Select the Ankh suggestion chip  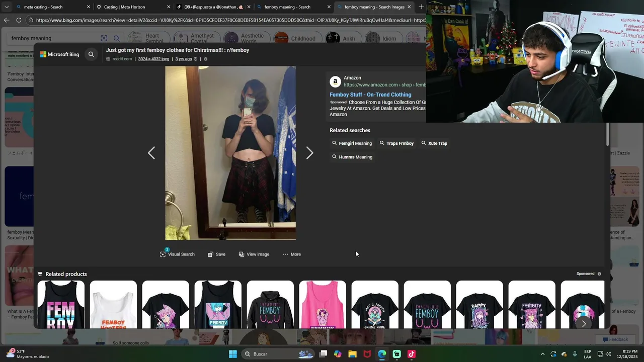342,38
